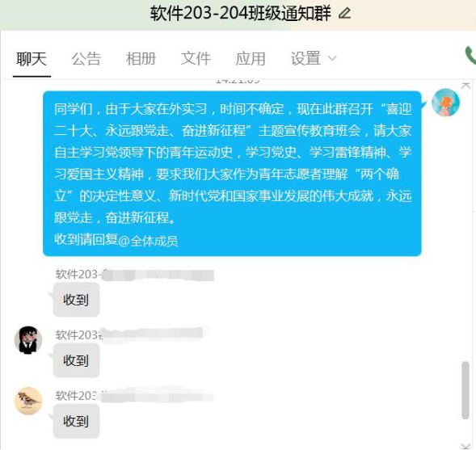Viewport: 476px width, 450px height.
Task: Jump to top with the scrollbar up arrow
Action: pos(465,86)
